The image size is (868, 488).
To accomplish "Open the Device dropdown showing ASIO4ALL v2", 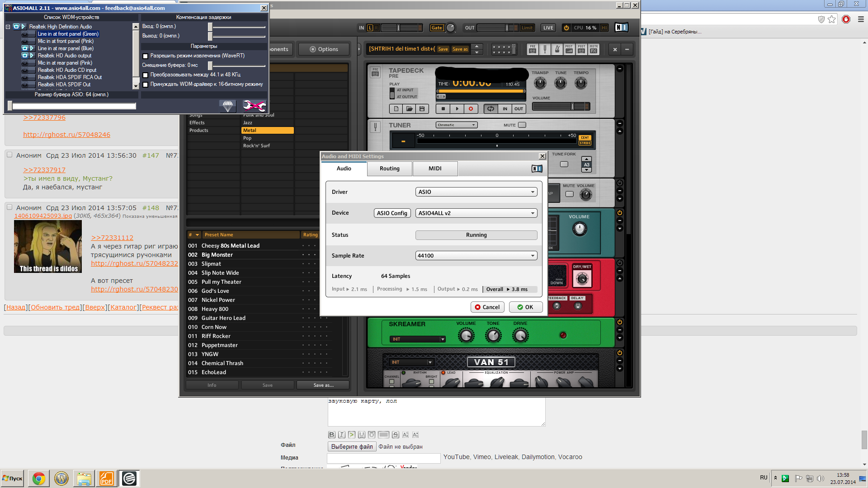I will 476,213.
